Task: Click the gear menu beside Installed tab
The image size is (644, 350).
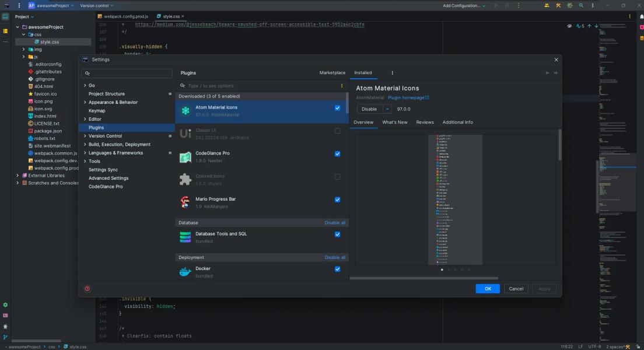Action: point(392,73)
